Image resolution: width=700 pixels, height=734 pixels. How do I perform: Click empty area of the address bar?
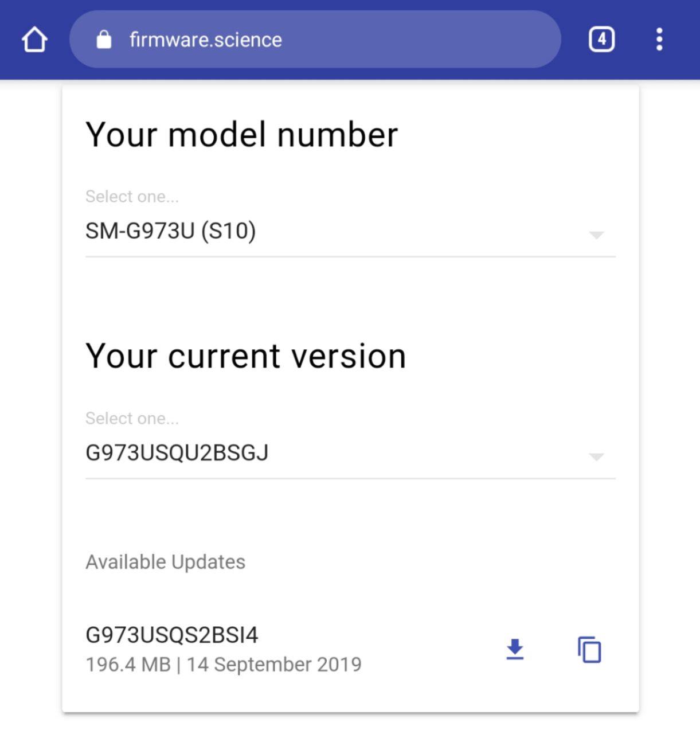pyautogui.click(x=419, y=40)
